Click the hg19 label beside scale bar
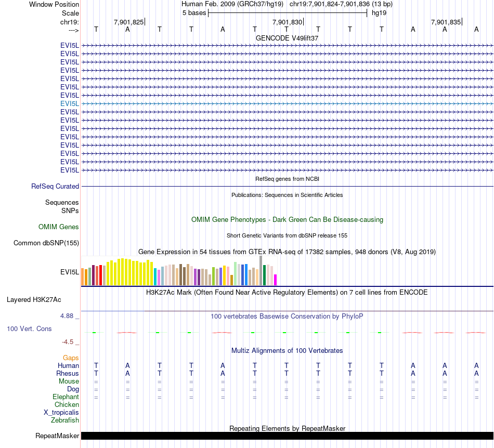 click(x=379, y=13)
